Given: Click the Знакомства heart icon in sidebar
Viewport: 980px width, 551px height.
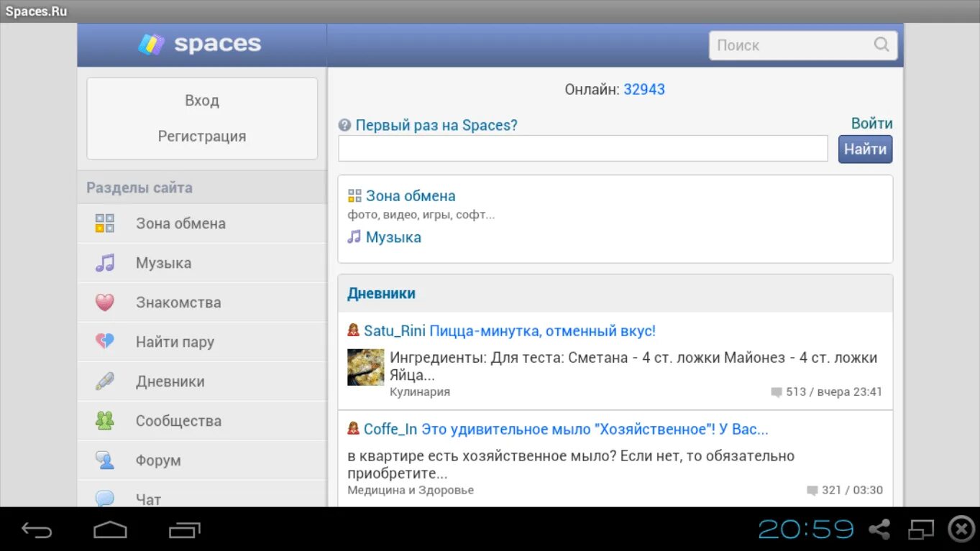Looking at the screenshot, I should click(x=105, y=302).
